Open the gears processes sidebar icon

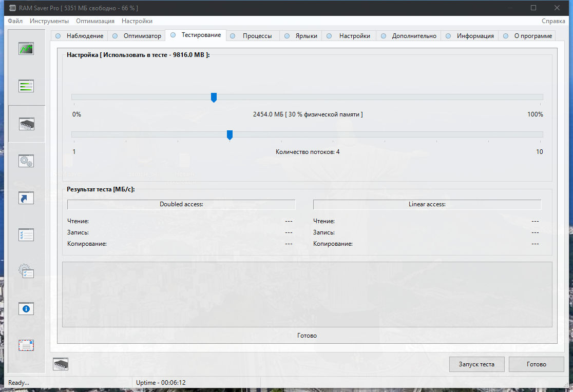26,161
